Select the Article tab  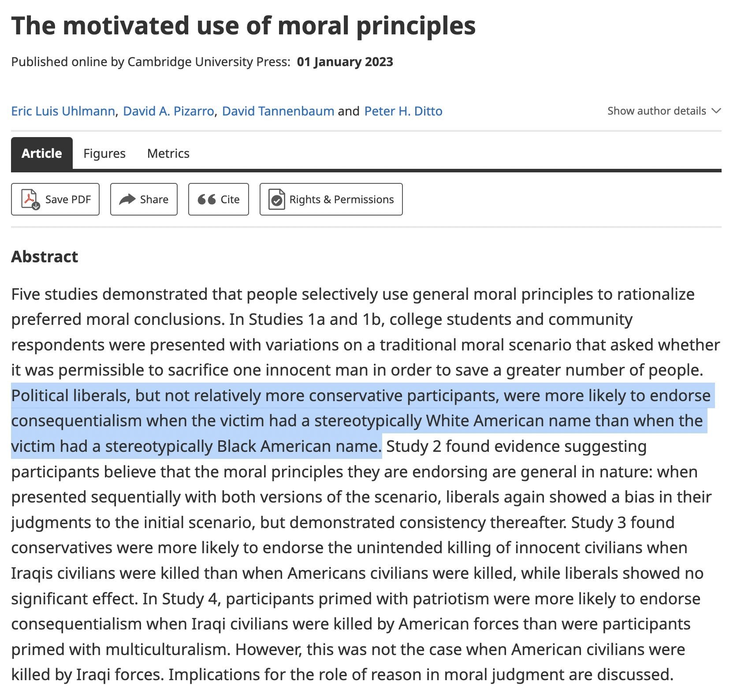(x=42, y=153)
